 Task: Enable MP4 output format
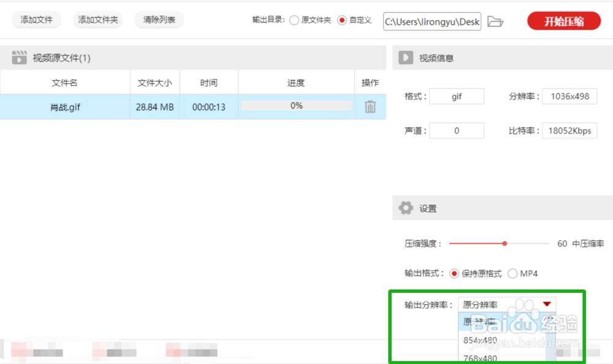coord(512,273)
